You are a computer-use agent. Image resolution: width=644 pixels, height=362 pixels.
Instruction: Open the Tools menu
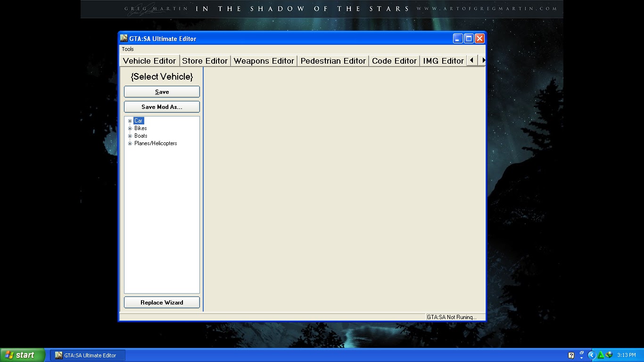(x=128, y=49)
